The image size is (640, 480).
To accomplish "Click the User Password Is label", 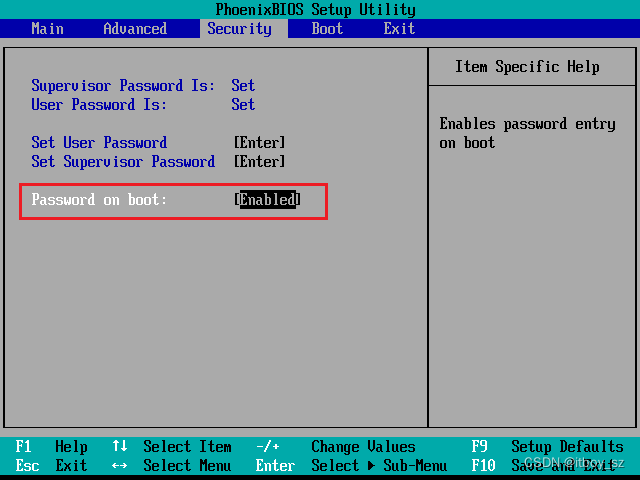I will (99, 104).
